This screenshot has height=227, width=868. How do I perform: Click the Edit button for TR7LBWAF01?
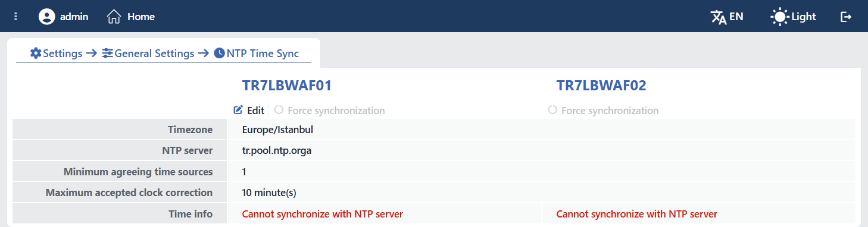pos(249,110)
